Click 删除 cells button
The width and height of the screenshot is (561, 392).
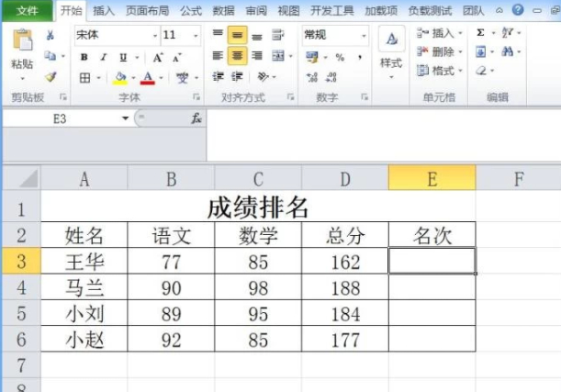[x=440, y=51]
